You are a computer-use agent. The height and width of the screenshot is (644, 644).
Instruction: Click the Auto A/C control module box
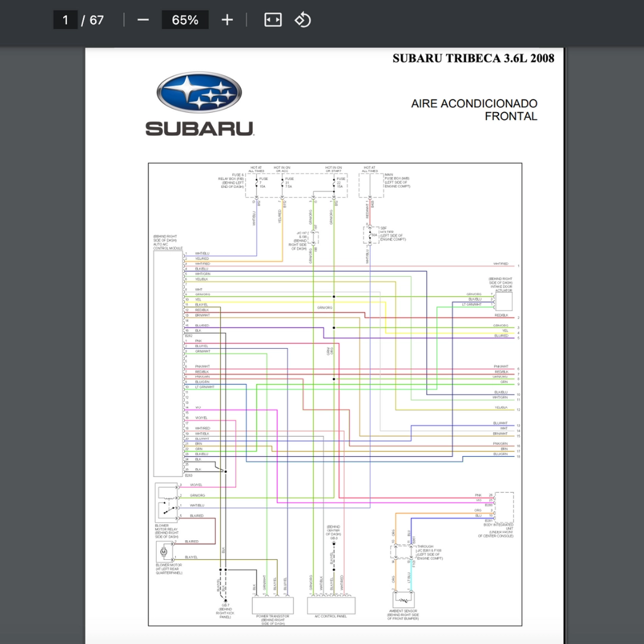168,364
